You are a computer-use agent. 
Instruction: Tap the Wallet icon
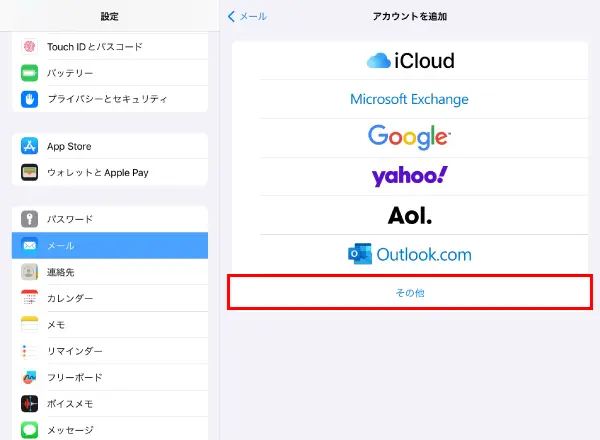pyautogui.click(x=29, y=173)
